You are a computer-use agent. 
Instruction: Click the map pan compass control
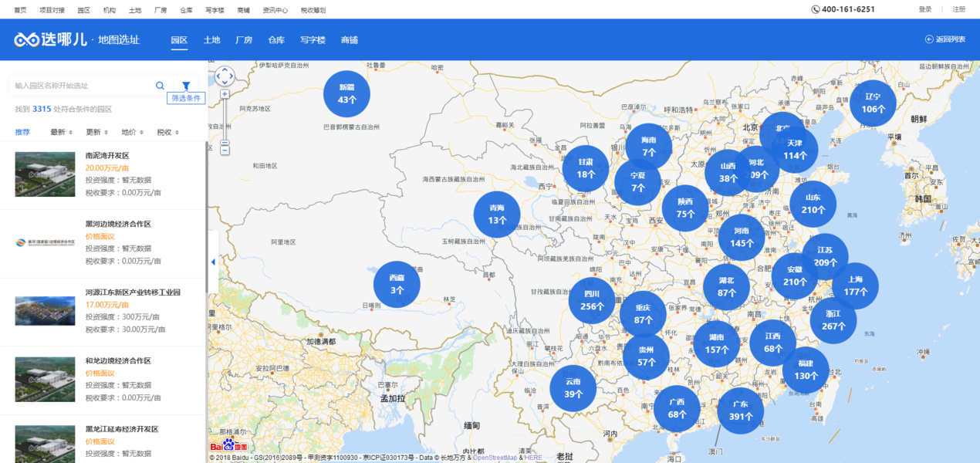click(x=224, y=76)
